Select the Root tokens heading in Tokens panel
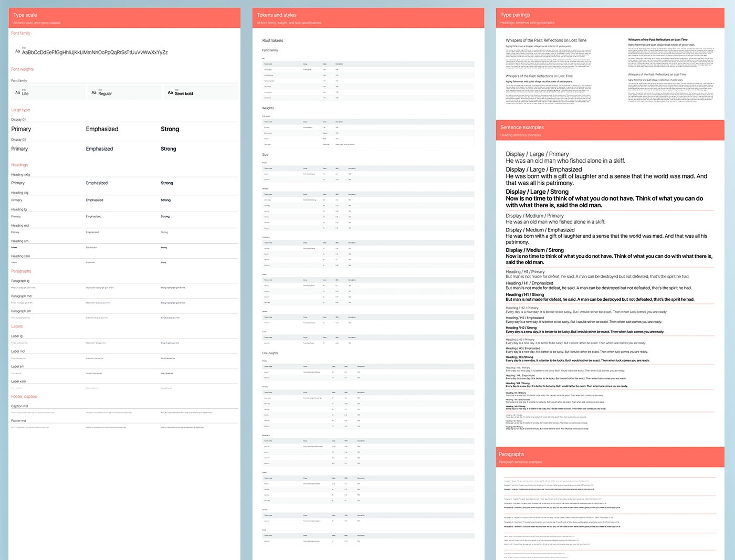The height and width of the screenshot is (560, 735). pos(273,40)
